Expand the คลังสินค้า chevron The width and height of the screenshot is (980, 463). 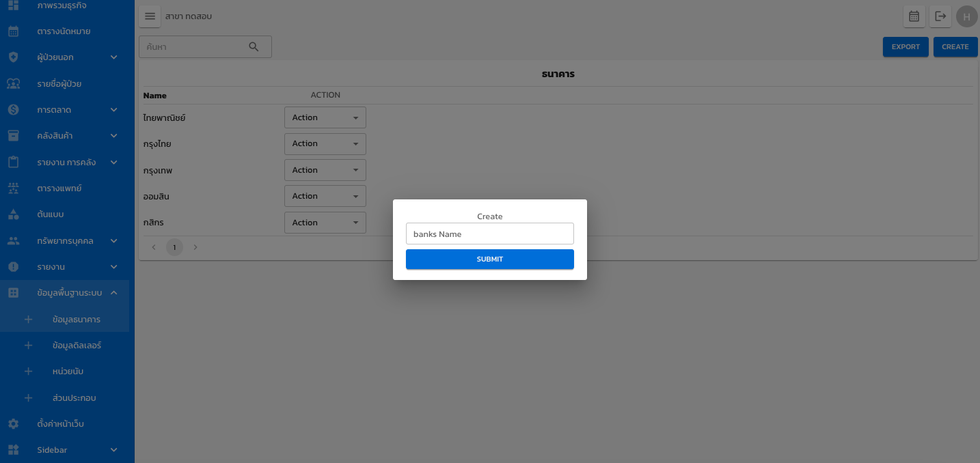pos(114,136)
